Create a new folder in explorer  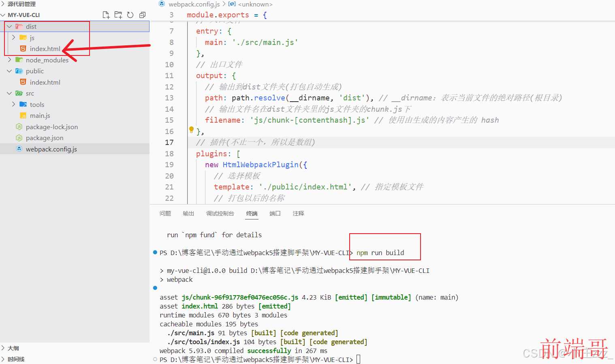tap(118, 15)
